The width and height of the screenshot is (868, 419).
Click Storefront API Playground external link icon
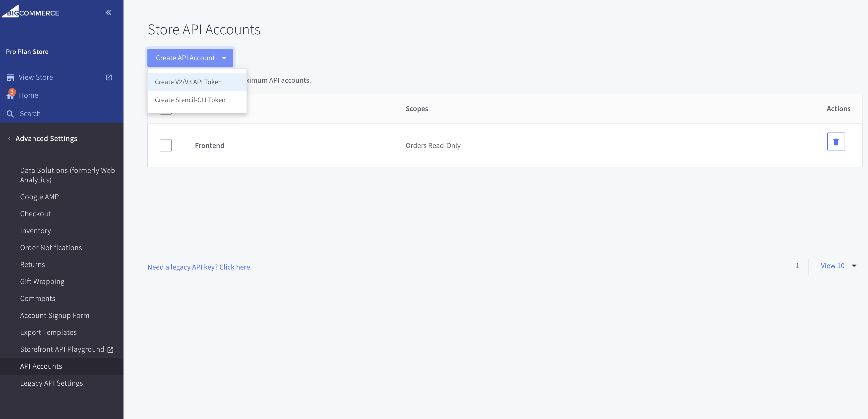(110, 350)
